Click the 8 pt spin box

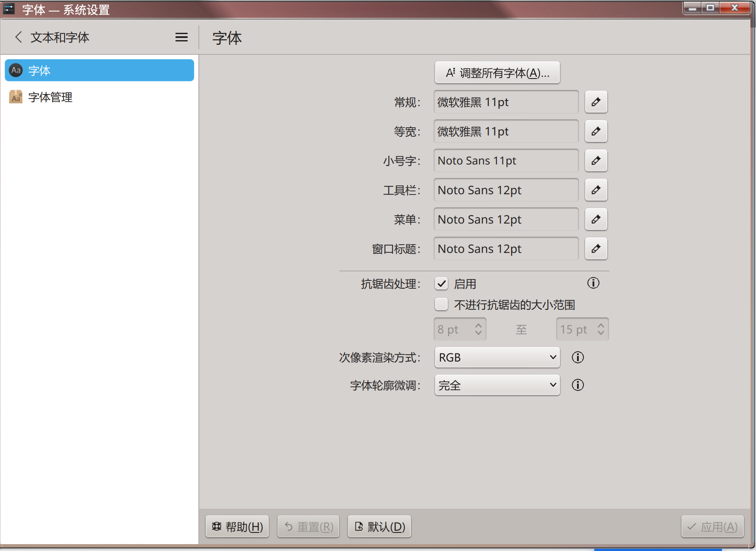coord(460,329)
